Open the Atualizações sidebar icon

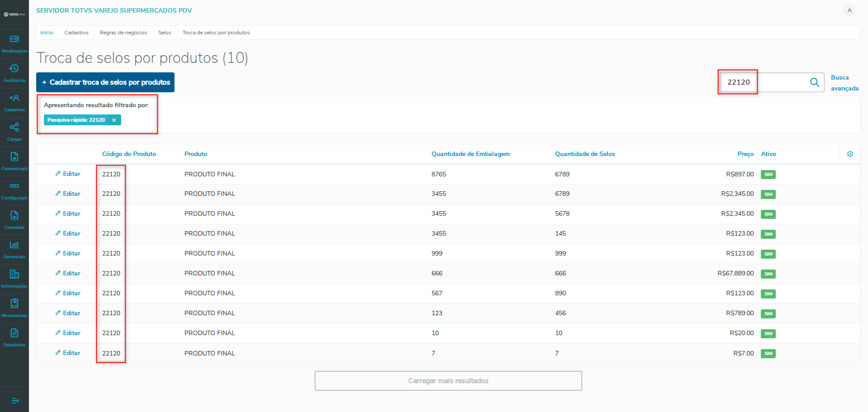[14, 39]
